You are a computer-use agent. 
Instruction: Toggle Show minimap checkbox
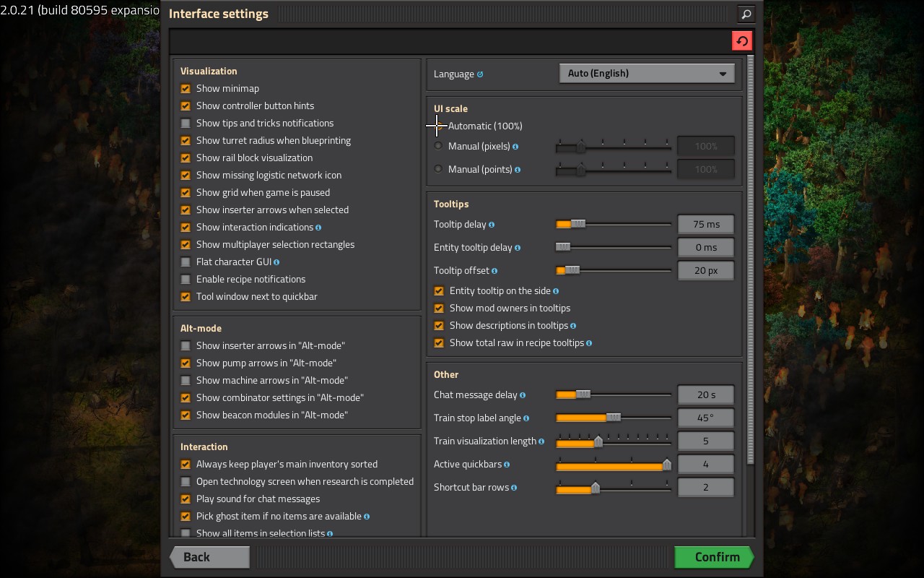point(186,89)
